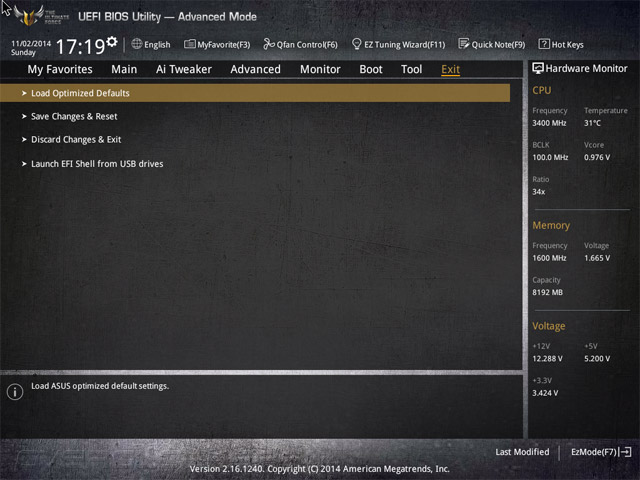
Task: Change language via English label
Action: 157,44
